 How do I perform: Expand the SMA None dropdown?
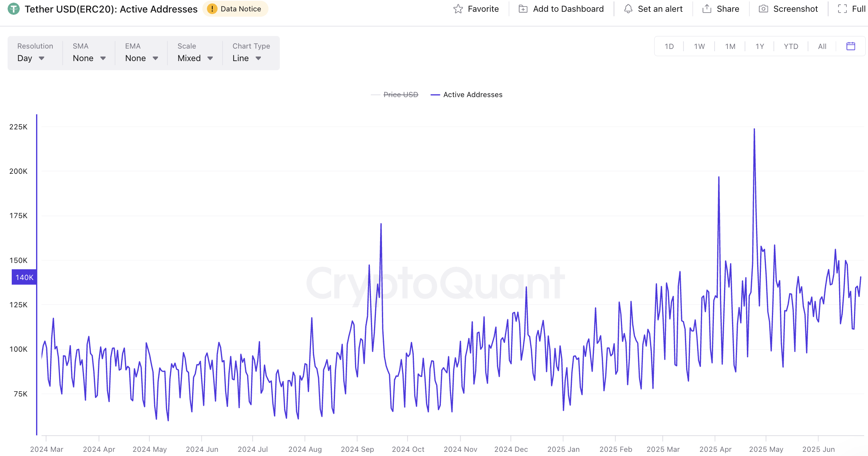[89, 58]
